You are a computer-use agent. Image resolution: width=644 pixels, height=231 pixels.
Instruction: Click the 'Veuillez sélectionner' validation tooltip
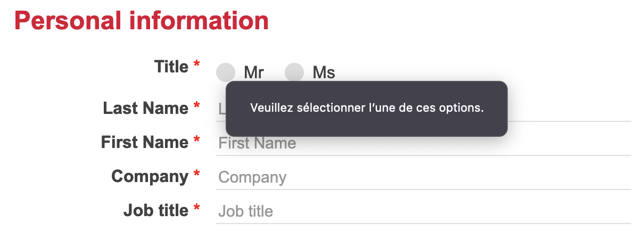pos(366,108)
